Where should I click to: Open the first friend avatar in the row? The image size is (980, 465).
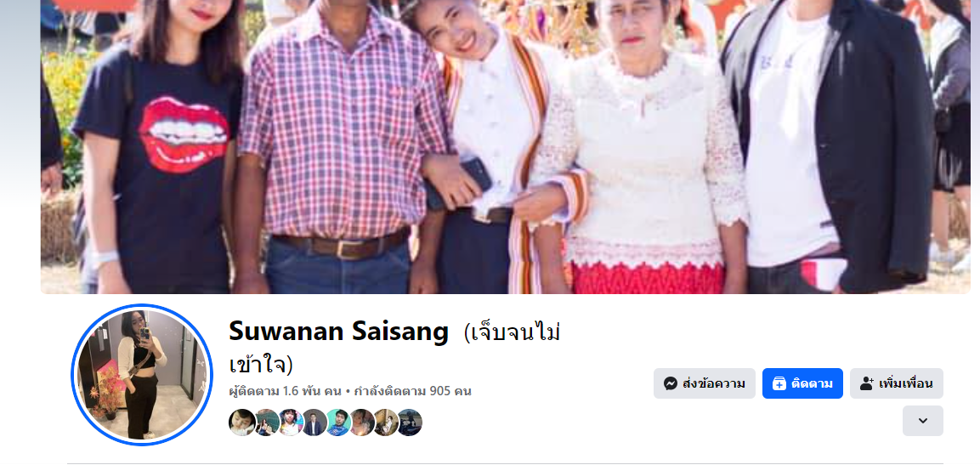click(x=242, y=422)
